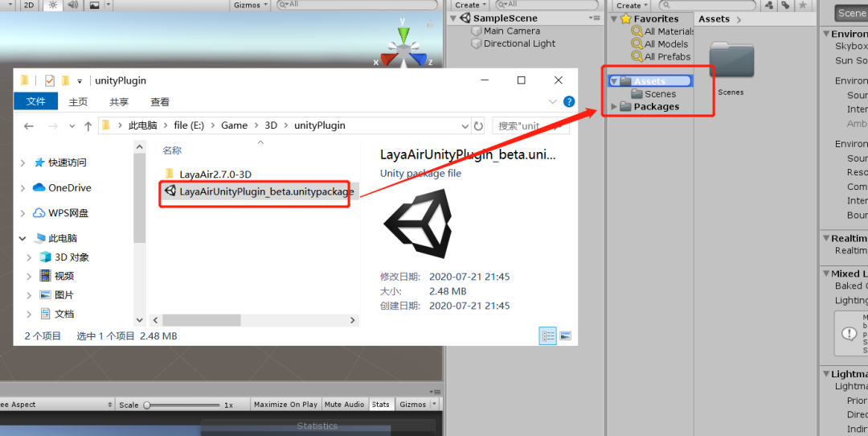Select LayaAirUnityPlugin_beta.unitypackage file

259,191
